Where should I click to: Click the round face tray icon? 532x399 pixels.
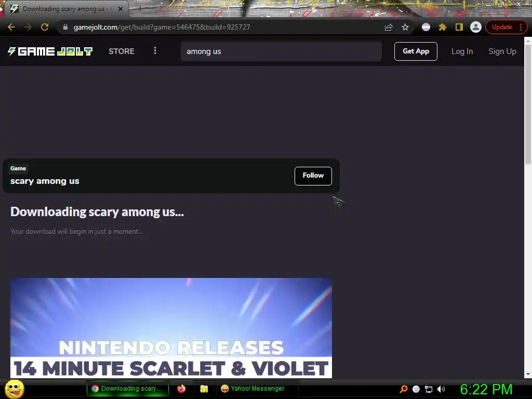(x=416, y=389)
